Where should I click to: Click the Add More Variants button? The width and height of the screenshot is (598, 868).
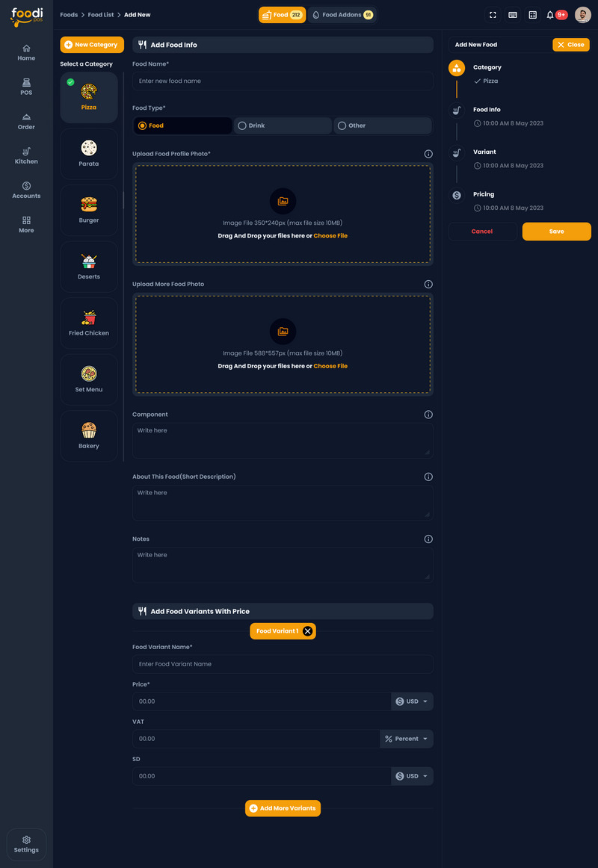coord(283,807)
